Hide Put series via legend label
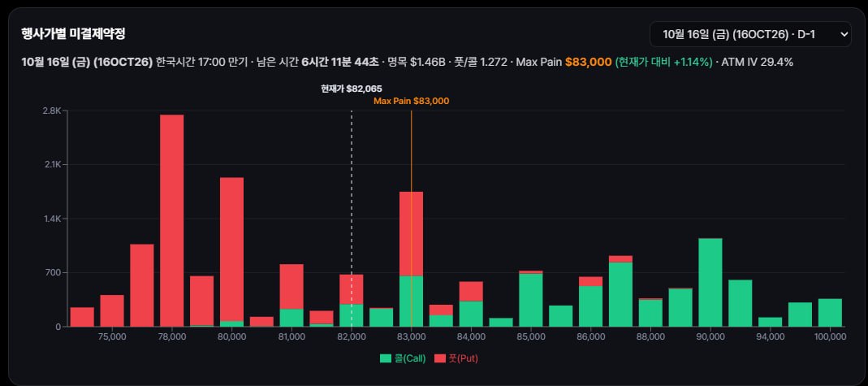 (464, 358)
